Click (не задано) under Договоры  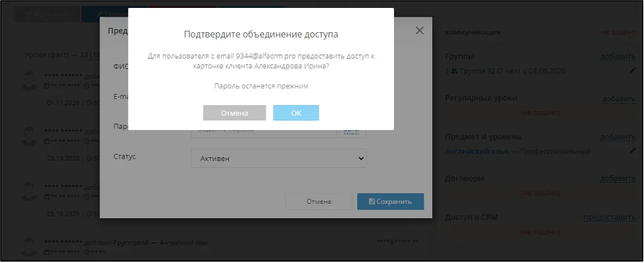[540, 193]
